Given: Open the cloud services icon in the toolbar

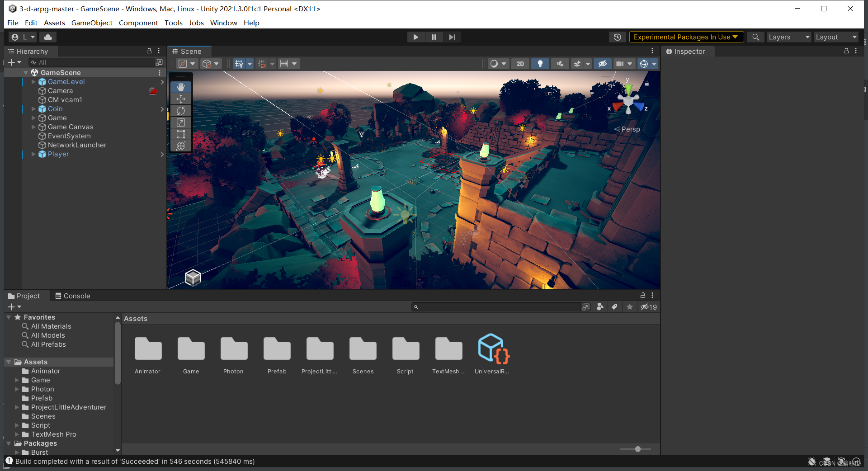Looking at the screenshot, I should click(x=47, y=37).
